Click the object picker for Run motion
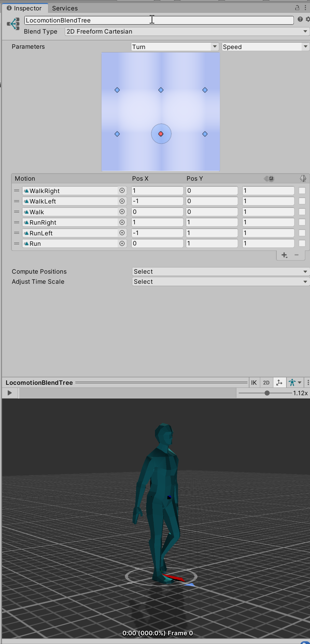Viewport: 310px width, 644px height. [122, 243]
